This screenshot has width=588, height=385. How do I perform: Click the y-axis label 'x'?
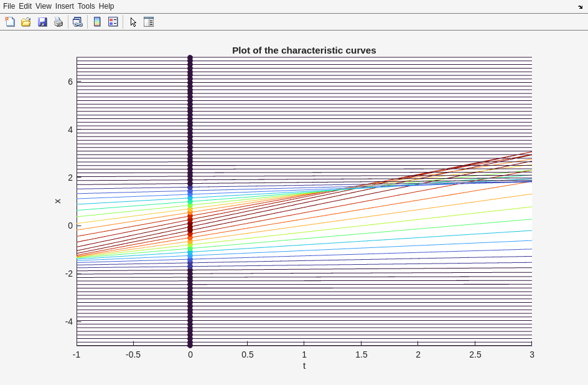point(58,201)
